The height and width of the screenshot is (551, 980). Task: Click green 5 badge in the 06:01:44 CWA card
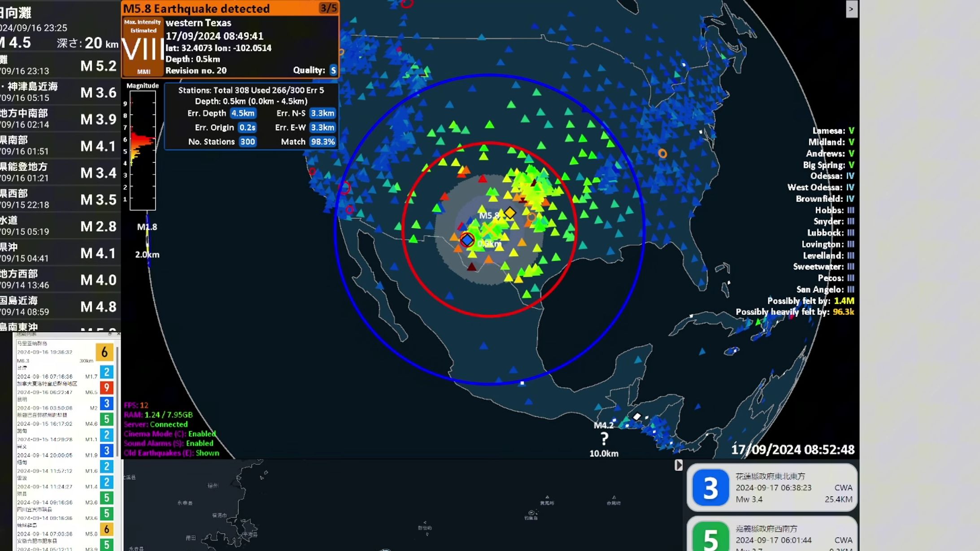(x=710, y=537)
